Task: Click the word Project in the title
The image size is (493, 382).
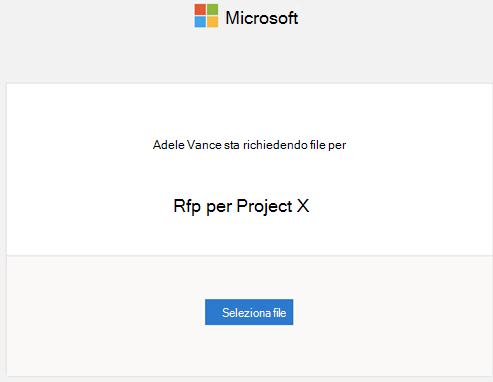Action: (x=264, y=206)
